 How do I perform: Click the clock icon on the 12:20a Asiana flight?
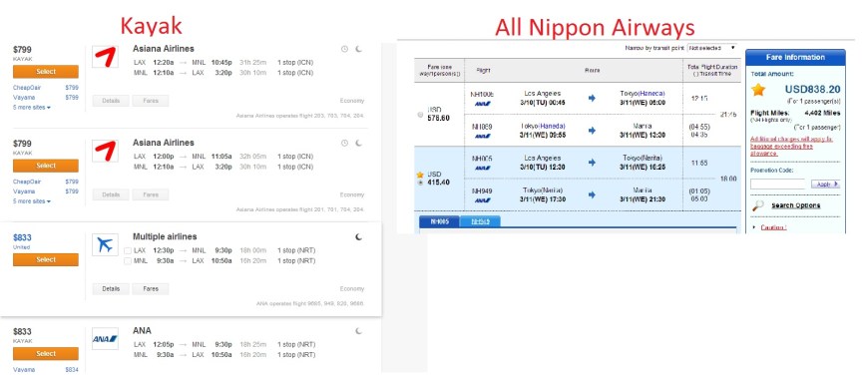344,49
